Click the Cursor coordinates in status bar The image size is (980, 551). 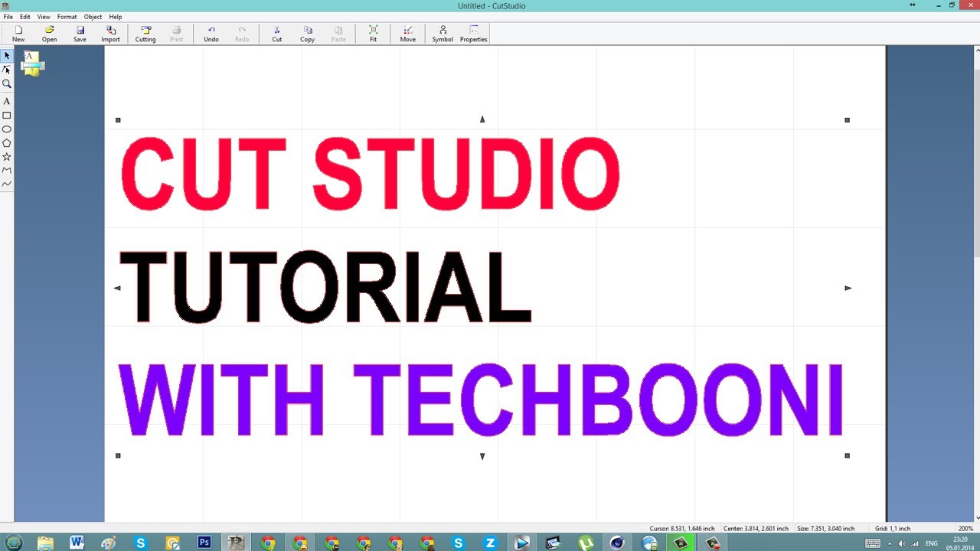682,529
